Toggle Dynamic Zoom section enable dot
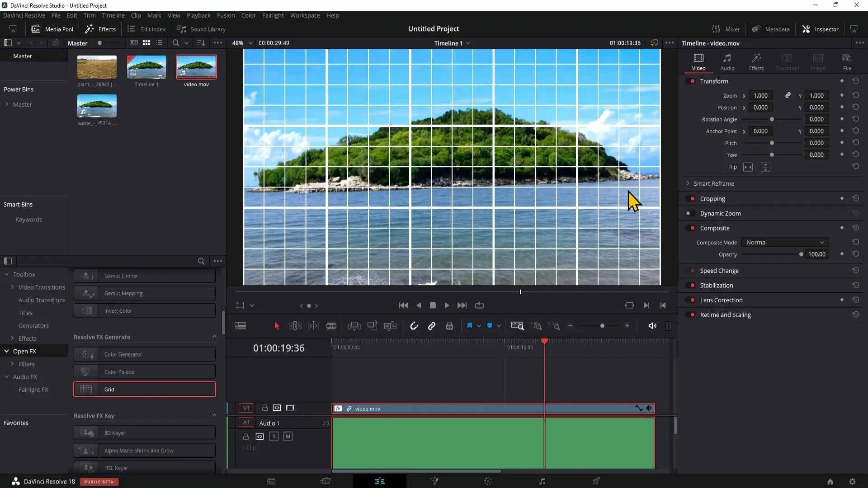Viewport: 868px width, 488px height. click(689, 213)
